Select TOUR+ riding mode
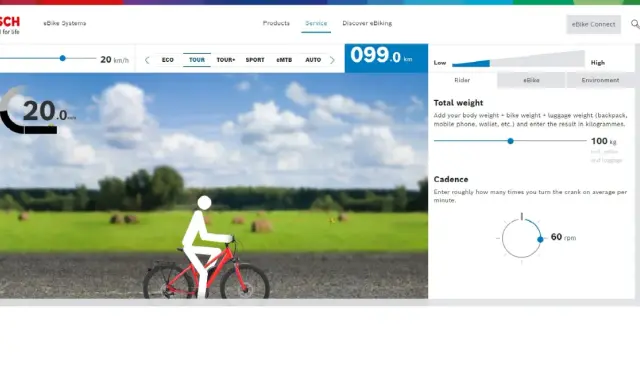Screen dimensions: 640x384 tap(226, 60)
